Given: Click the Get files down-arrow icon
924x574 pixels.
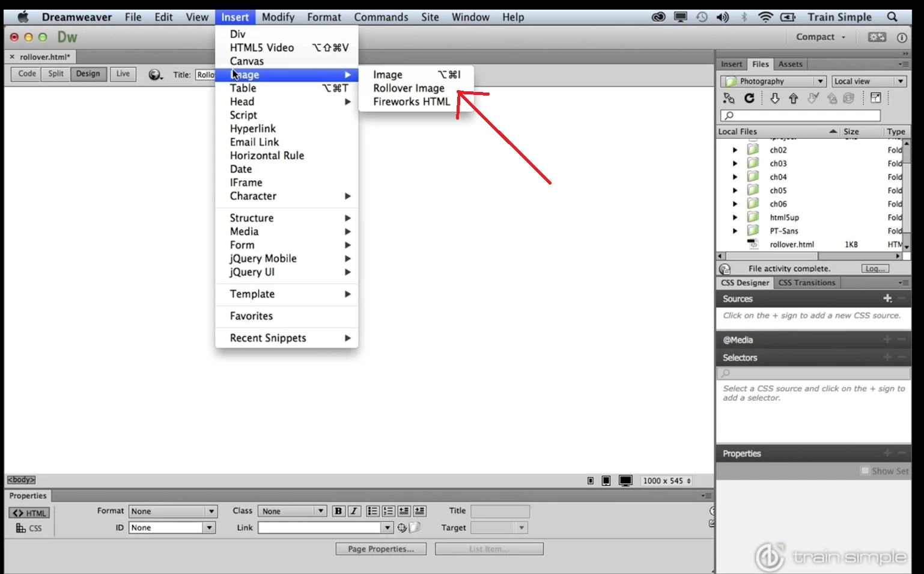Looking at the screenshot, I should point(775,98).
